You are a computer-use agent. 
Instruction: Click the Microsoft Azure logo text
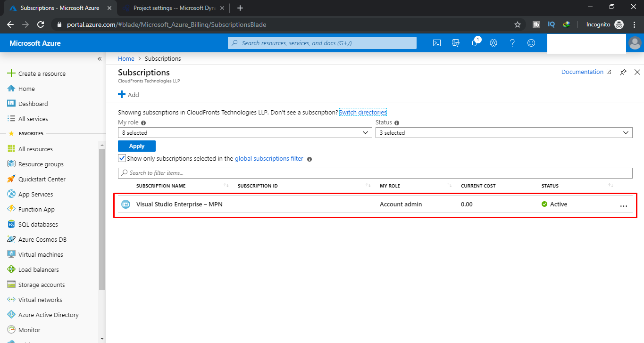[x=35, y=43]
